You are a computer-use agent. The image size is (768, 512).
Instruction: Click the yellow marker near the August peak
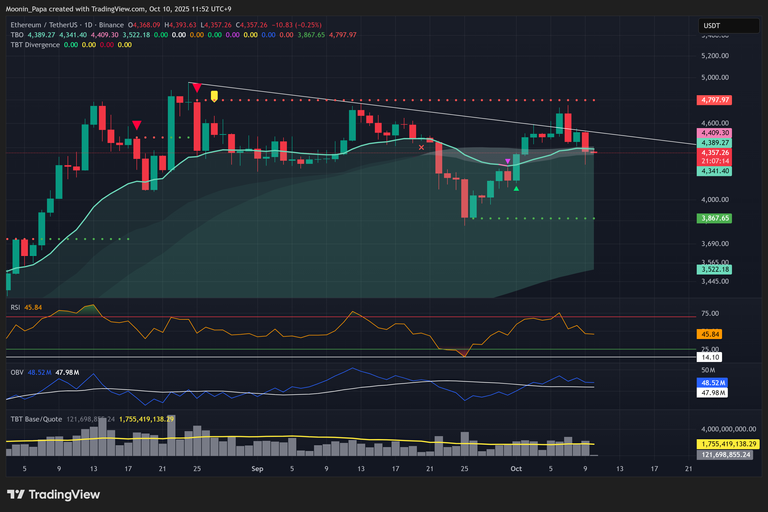pyautogui.click(x=214, y=97)
